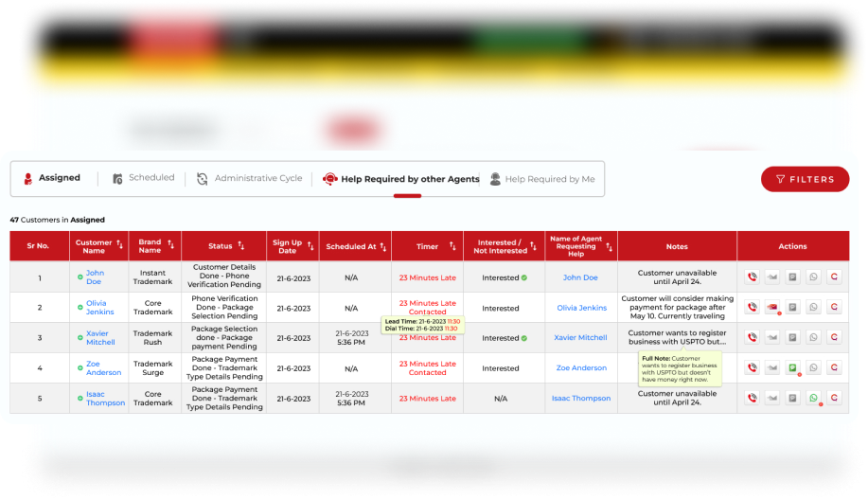Open the email icon in Olivia Jenkins' row

click(772, 308)
